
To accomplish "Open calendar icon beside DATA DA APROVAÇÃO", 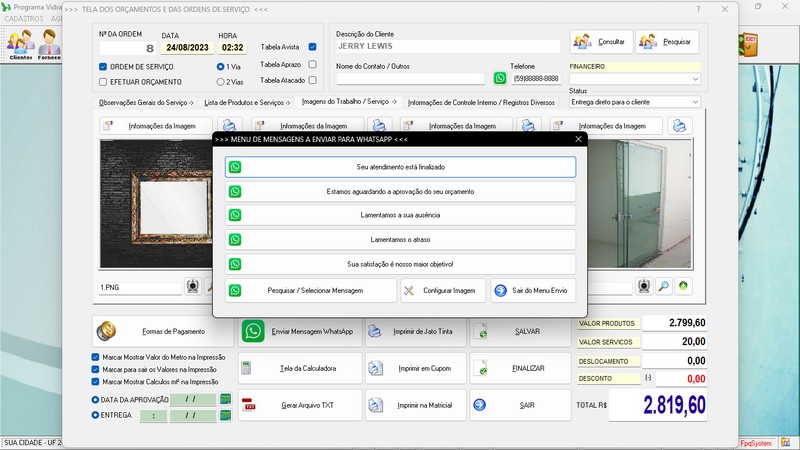I will coord(226,399).
